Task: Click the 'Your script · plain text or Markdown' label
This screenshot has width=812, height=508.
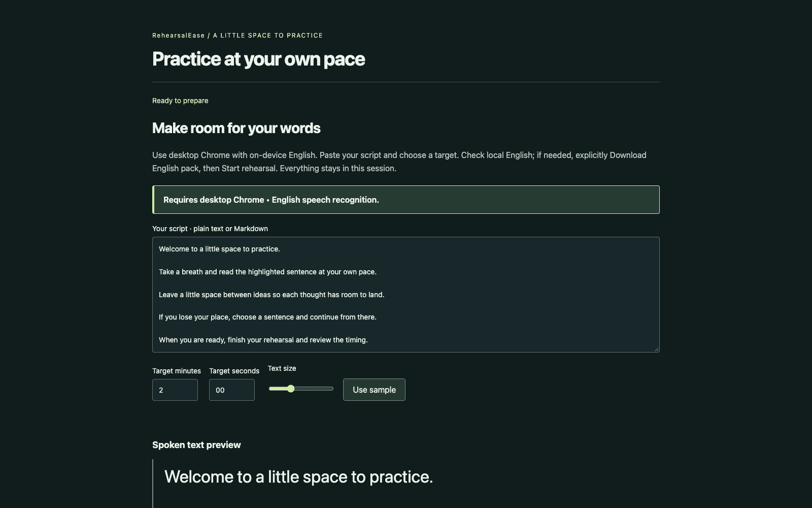Action: click(210, 229)
